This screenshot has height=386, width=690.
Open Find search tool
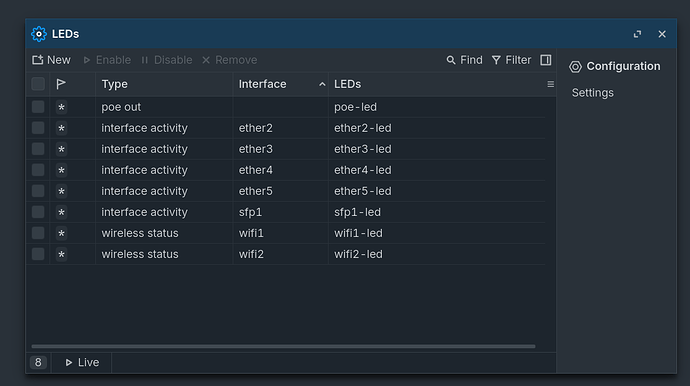pos(464,60)
